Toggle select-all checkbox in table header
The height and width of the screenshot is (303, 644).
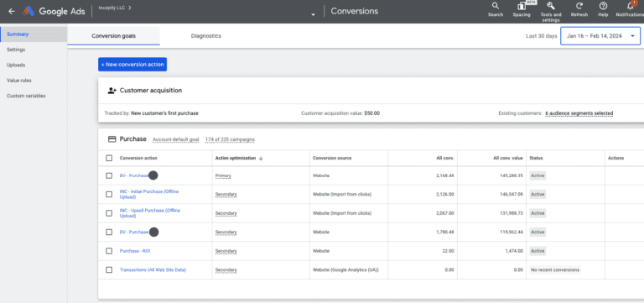[109, 158]
